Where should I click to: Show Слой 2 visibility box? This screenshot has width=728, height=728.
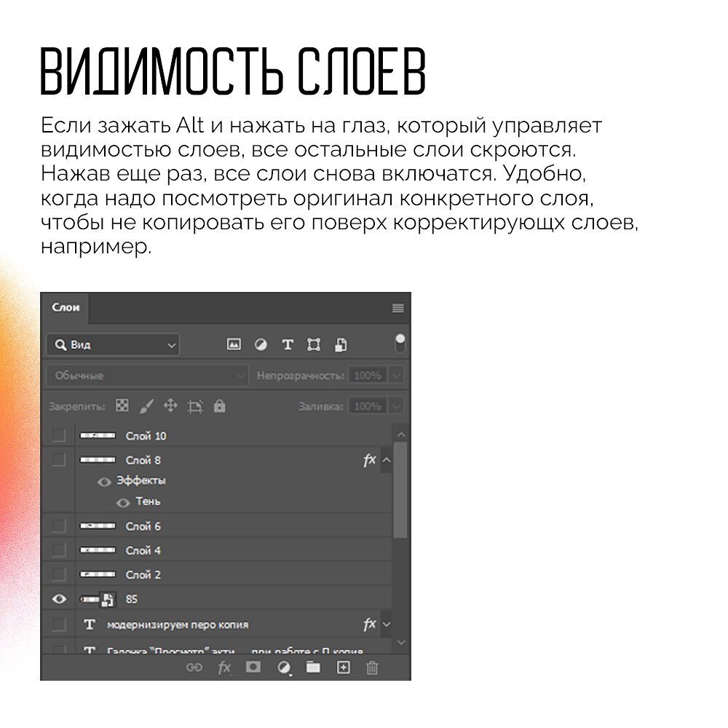pyautogui.click(x=58, y=574)
